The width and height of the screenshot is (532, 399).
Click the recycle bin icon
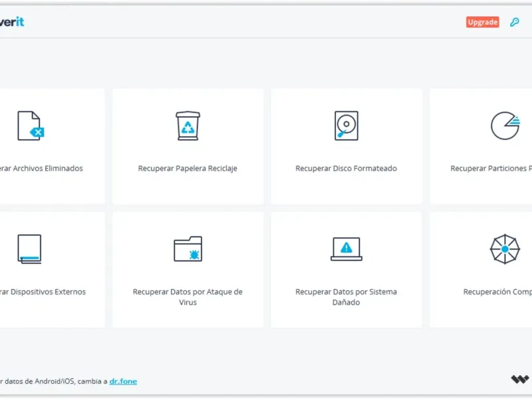(188, 126)
